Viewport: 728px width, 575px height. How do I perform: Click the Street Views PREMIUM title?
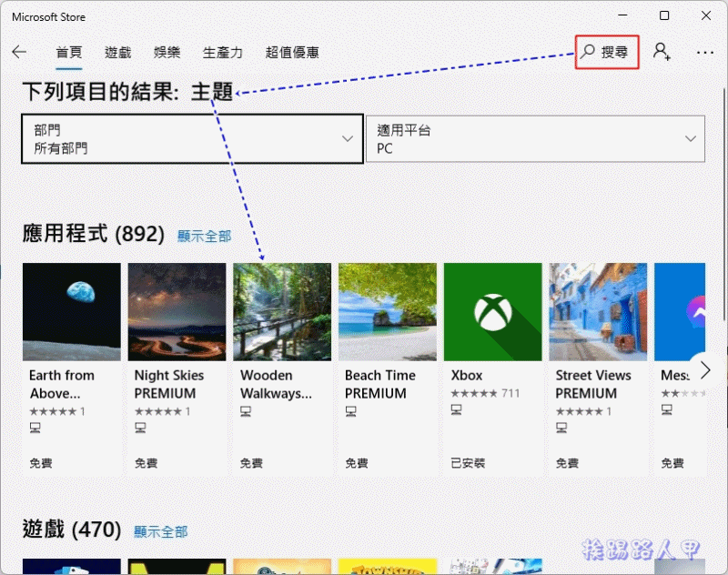tap(593, 384)
